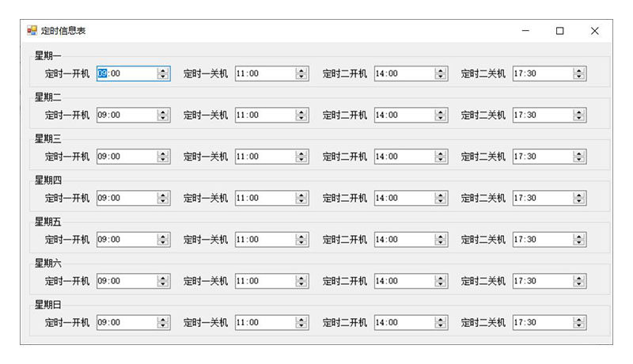Screen dimensions: 633x364
Task: Increase 星期五 定时二开机 time with up arrow
Action: 441,237
